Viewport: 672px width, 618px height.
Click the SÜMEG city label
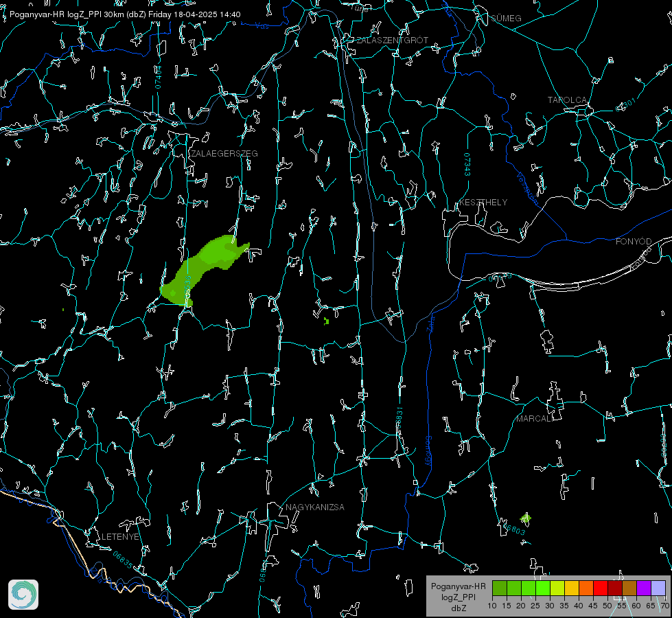[x=506, y=19]
